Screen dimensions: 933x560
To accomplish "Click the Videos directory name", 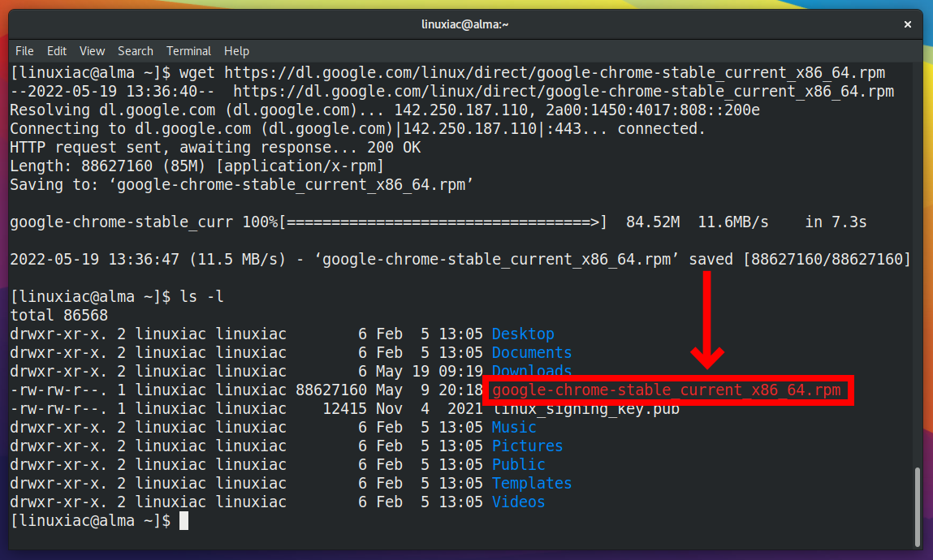I will [x=518, y=502].
